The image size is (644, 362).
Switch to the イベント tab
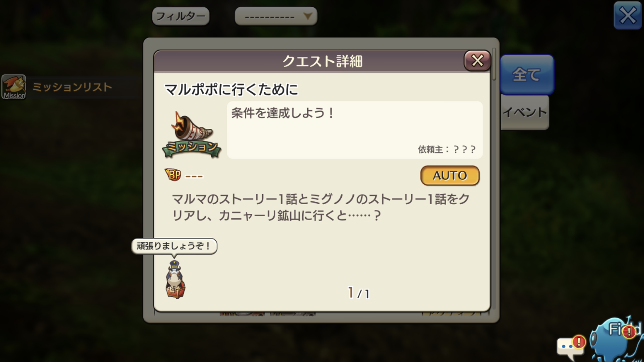pyautogui.click(x=525, y=112)
